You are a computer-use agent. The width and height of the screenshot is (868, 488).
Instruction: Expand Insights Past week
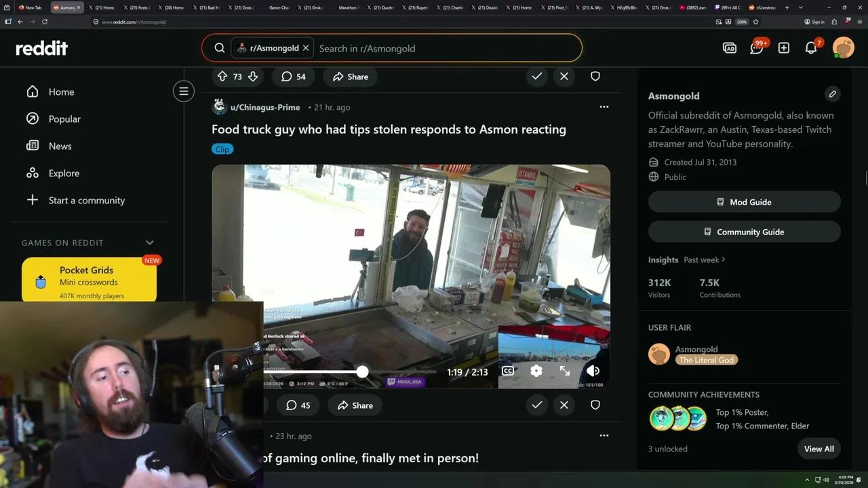(x=705, y=260)
